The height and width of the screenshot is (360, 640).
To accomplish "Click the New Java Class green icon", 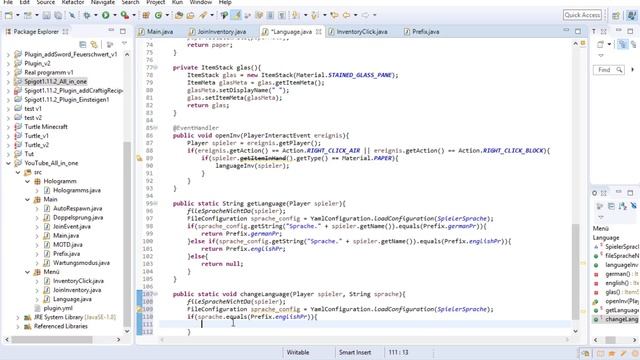I will coord(158,16).
